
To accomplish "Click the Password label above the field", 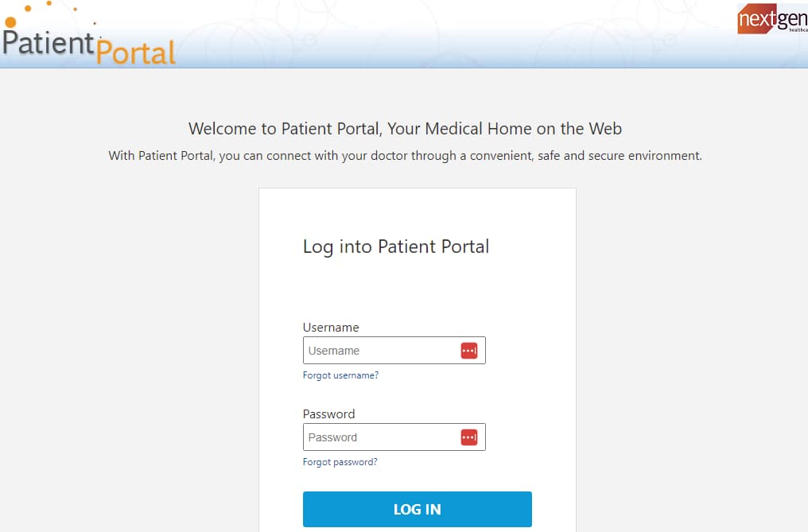I will coord(328,414).
